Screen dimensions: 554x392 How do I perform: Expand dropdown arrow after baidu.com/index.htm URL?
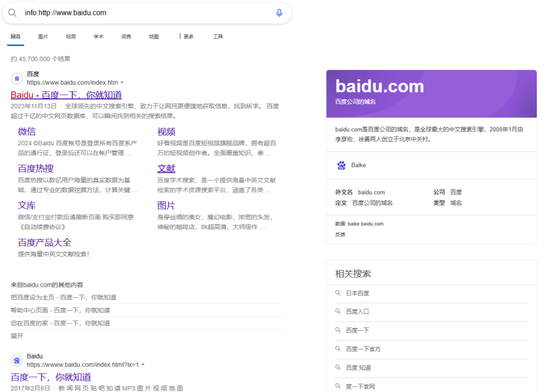click(x=122, y=83)
